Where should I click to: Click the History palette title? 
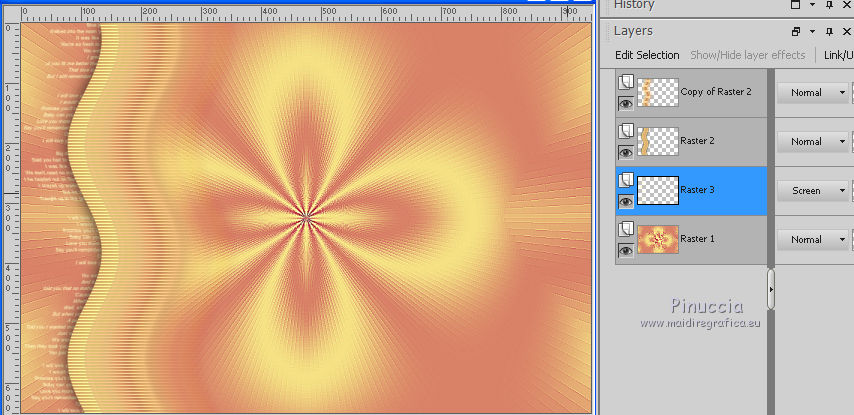634,5
